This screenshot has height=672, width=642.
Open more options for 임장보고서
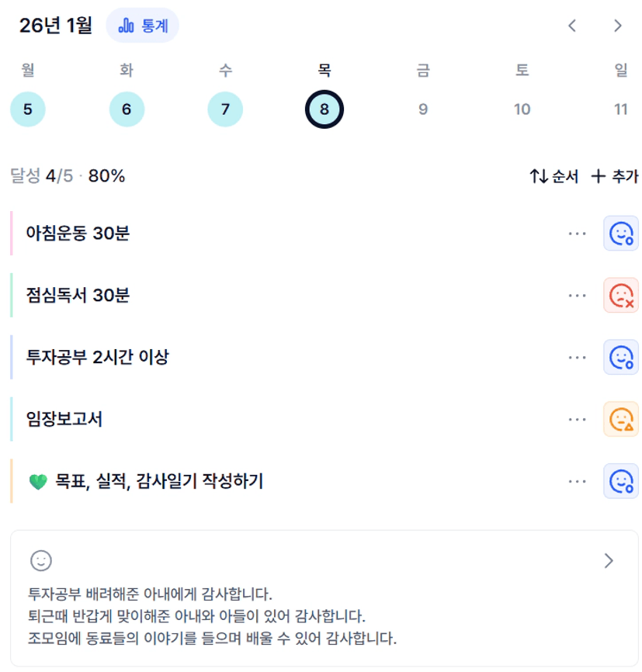(x=577, y=419)
